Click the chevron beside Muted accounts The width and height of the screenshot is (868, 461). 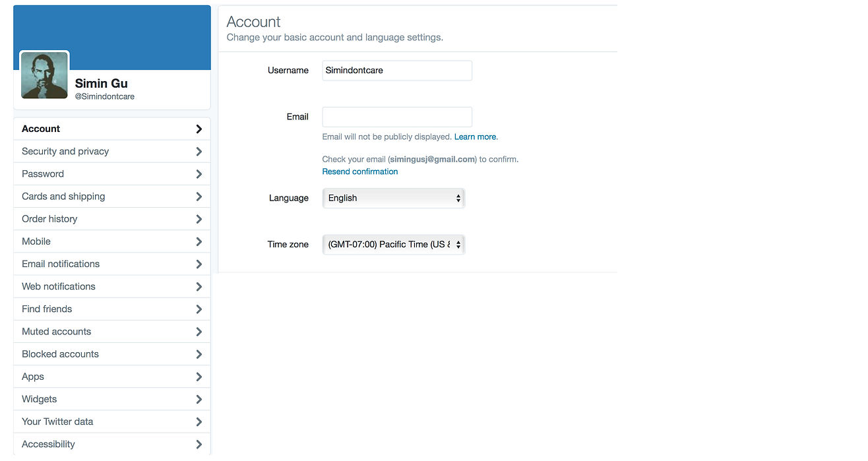click(199, 332)
